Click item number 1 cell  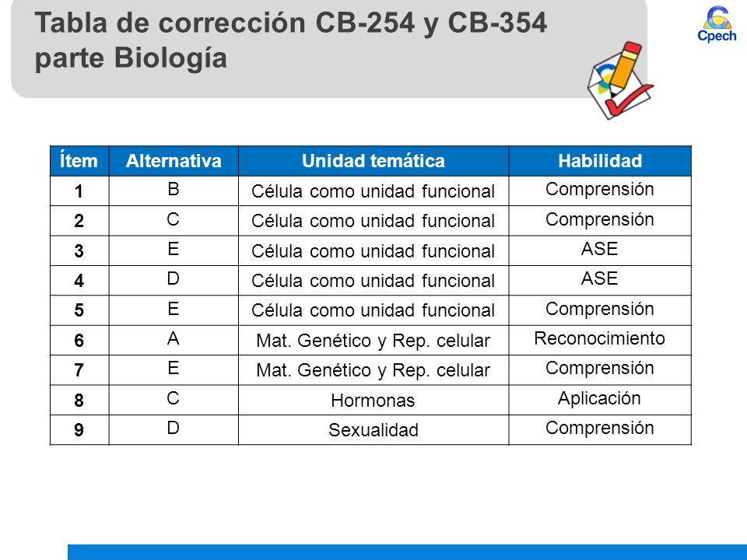[x=79, y=191]
